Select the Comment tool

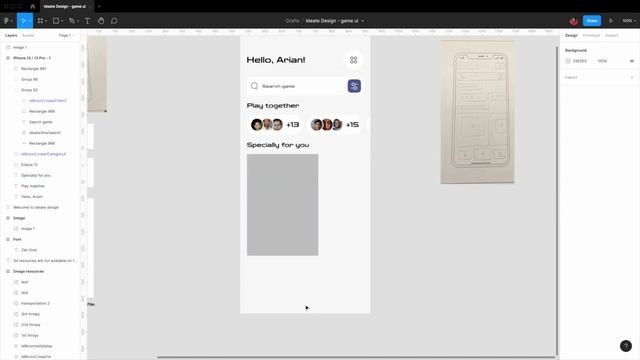[x=114, y=20]
